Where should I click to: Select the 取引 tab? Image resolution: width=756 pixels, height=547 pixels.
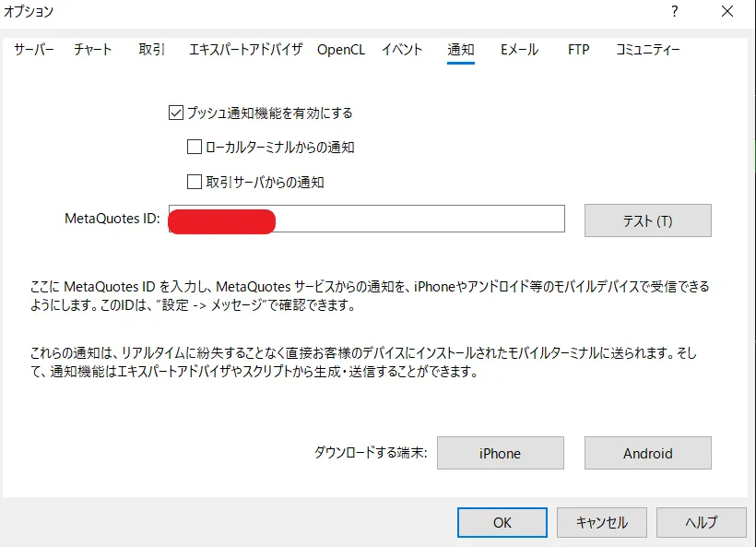[x=151, y=51]
